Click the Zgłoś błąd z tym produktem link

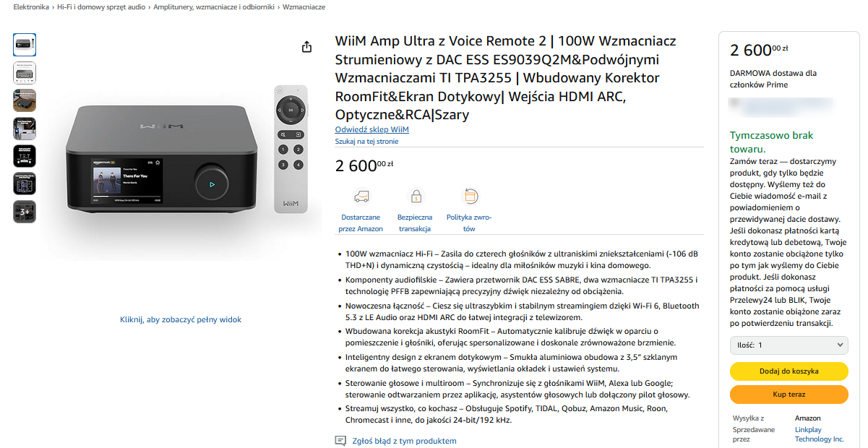pyautogui.click(x=404, y=441)
